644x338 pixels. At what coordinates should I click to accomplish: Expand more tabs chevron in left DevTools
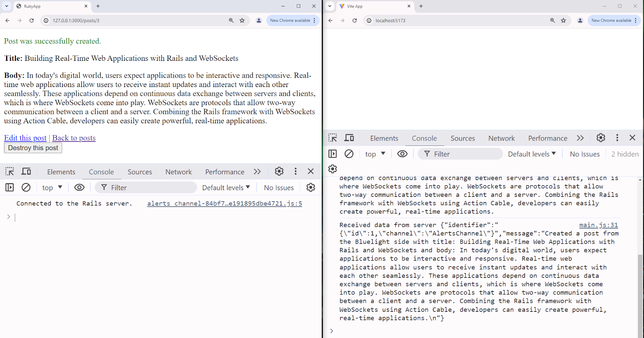257,172
